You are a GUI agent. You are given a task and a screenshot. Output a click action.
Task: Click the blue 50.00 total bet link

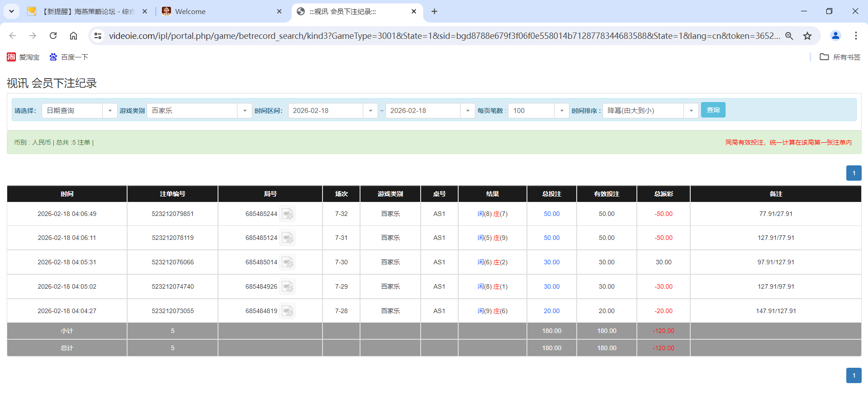(551, 214)
